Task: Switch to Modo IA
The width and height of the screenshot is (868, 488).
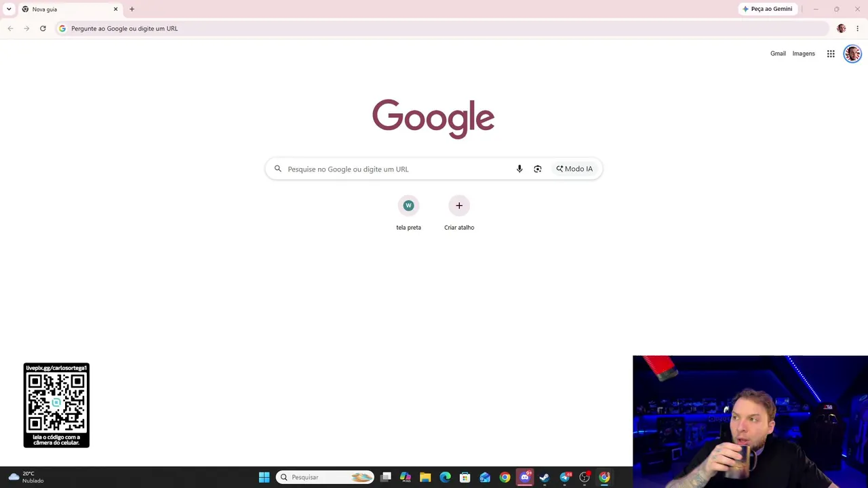Action: [574, 169]
